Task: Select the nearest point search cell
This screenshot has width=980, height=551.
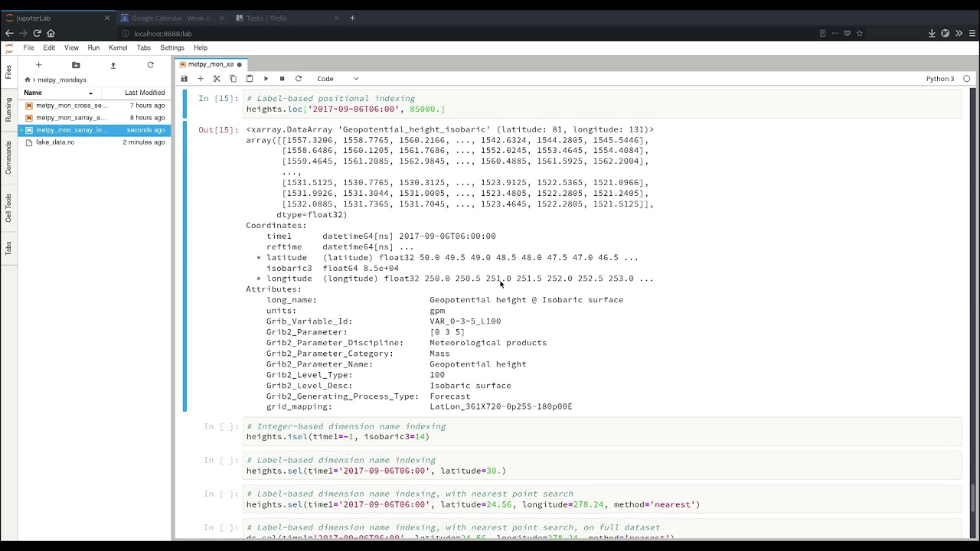Action: (x=603, y=499)
